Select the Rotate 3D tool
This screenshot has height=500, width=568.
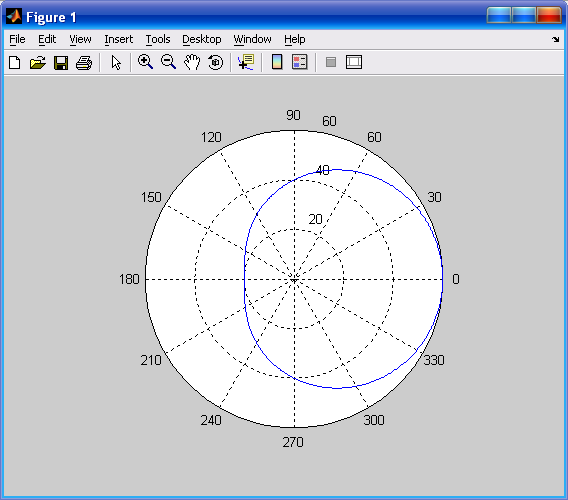click(216, 62)
